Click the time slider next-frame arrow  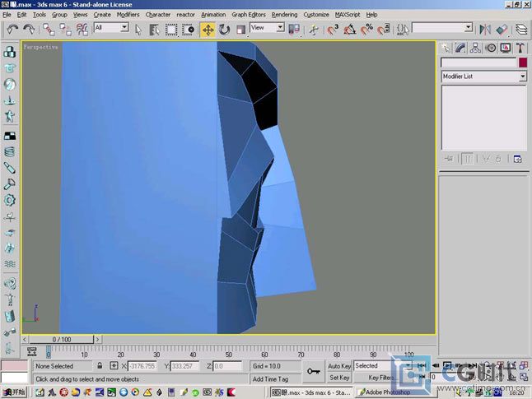click(97, 339)
